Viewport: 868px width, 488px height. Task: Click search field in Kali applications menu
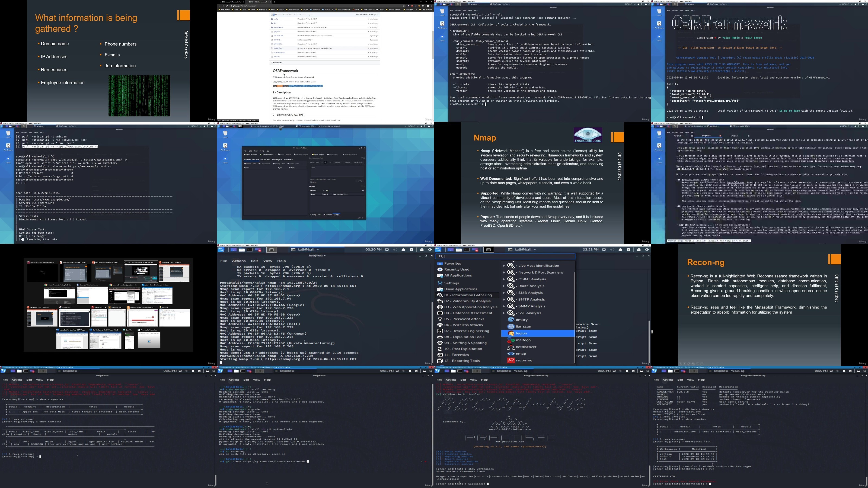[505, 256]
